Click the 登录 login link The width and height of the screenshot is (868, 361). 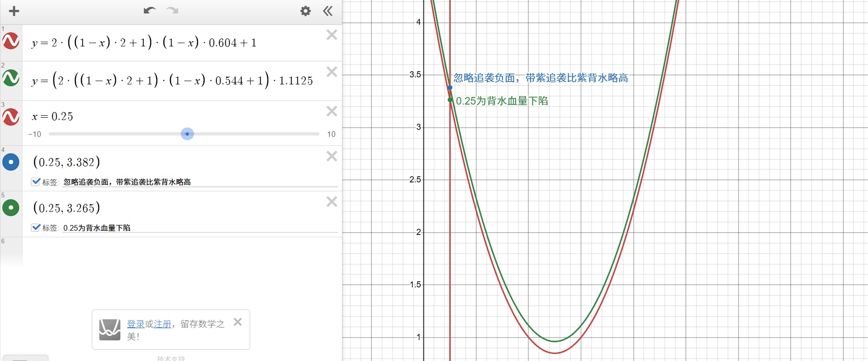[x=135, y=324]
